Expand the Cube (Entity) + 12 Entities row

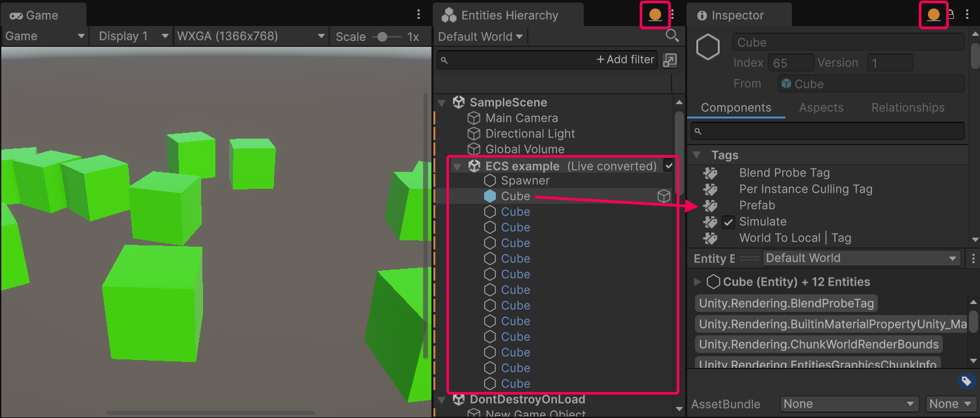click(x=697, y=281)
